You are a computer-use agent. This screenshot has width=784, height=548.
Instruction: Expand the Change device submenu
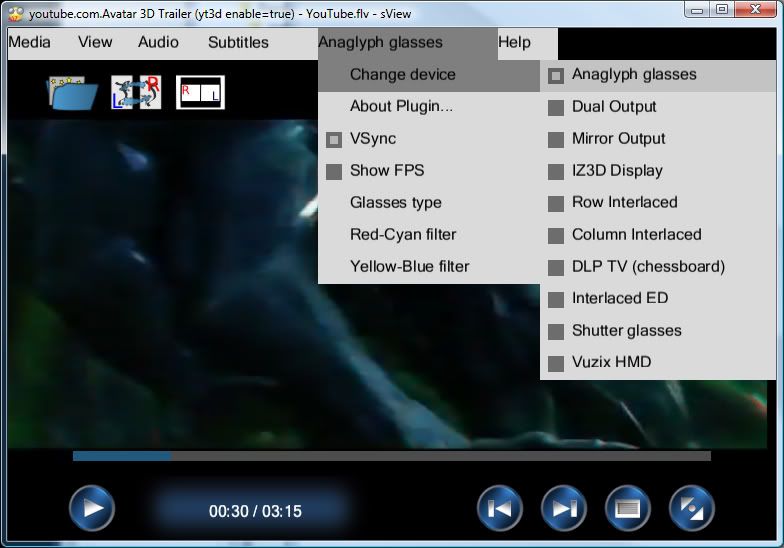(x=429, y=75)
